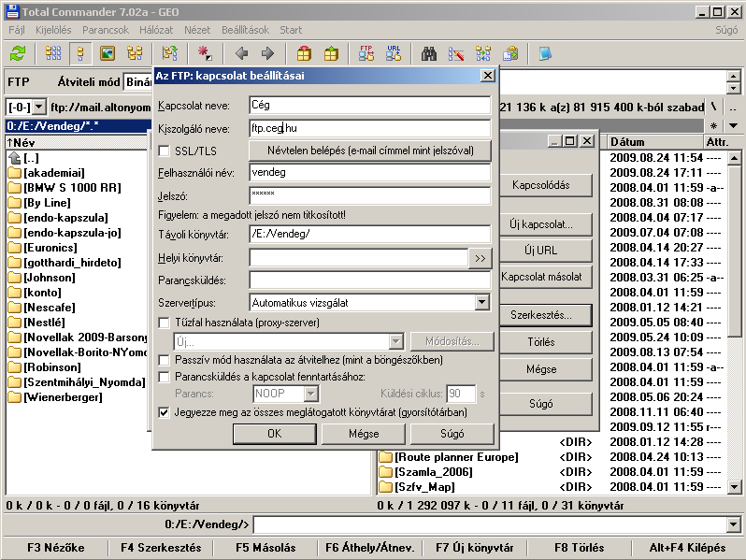Click the copy file names toolbar icon
The width and height of the screenshot is (746, 560).
[510, 53]
